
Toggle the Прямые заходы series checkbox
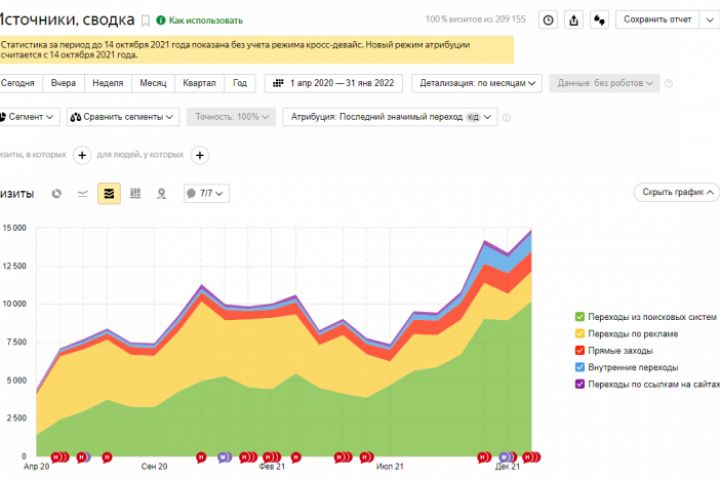tap(580, 351)
